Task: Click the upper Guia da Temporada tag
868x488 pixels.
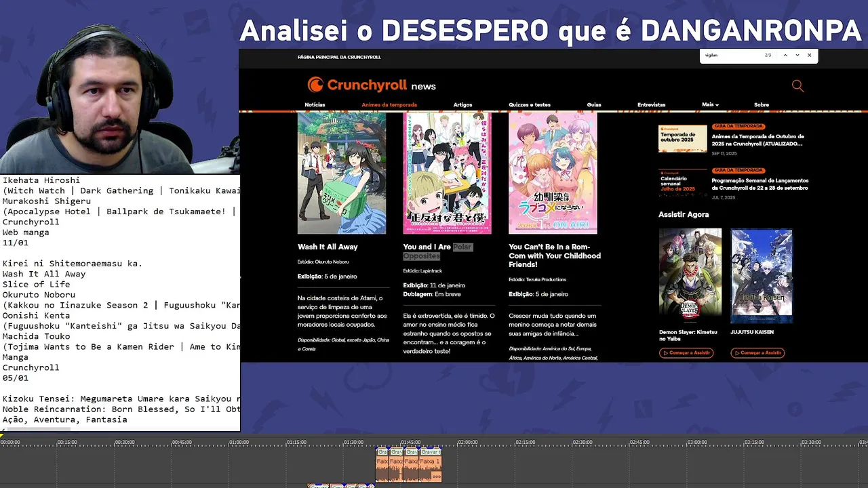Action: [x=738, y=126]
